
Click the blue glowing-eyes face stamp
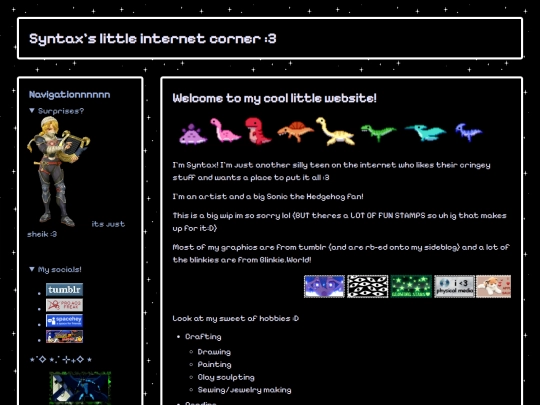coord(324,286)
